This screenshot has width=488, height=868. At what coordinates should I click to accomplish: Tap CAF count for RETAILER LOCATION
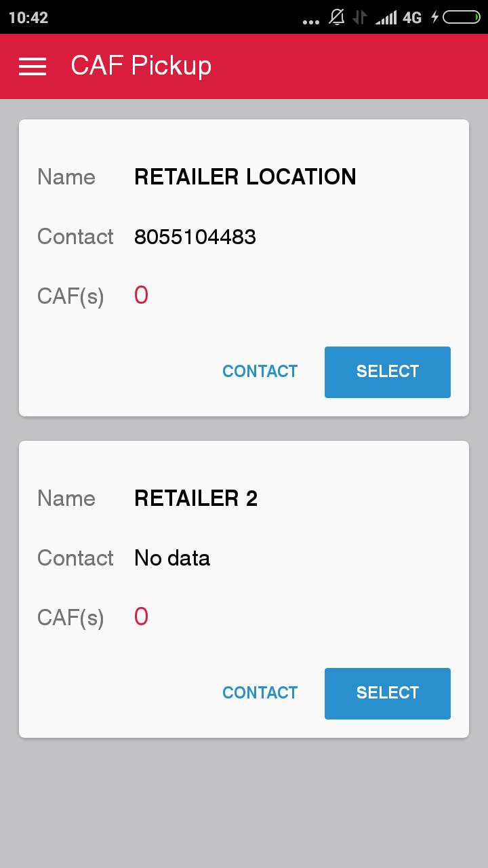coord(141,296)
